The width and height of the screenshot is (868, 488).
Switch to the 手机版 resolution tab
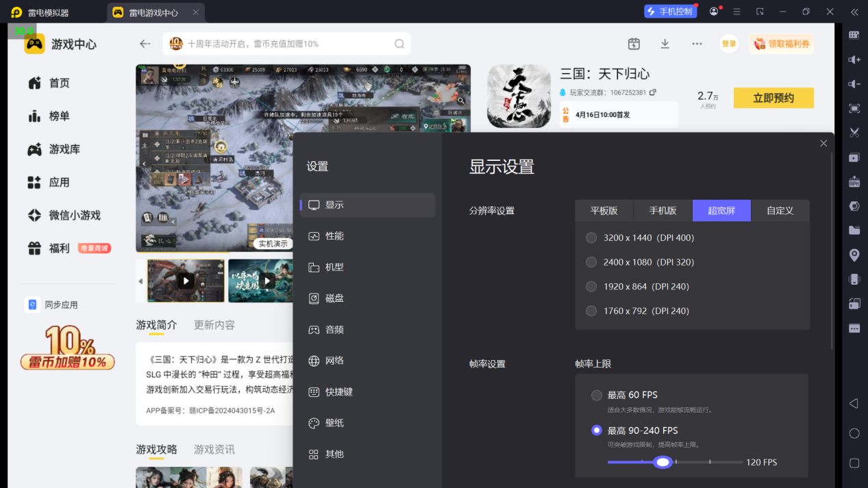click(x=662, y=211)
